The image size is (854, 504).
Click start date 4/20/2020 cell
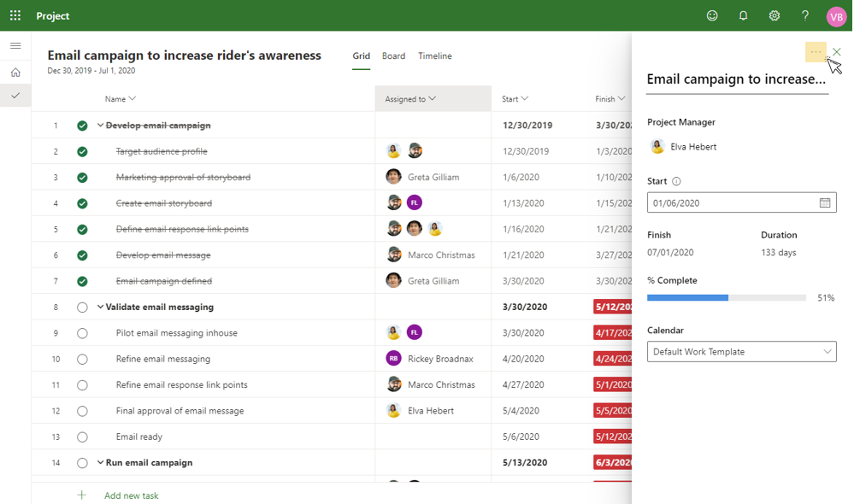pos(523,359)
